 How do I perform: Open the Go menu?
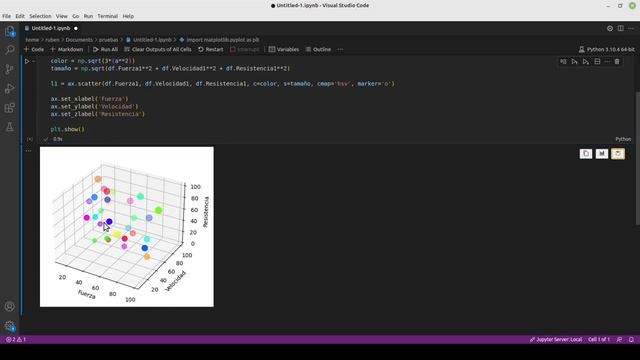click(76, 16)
